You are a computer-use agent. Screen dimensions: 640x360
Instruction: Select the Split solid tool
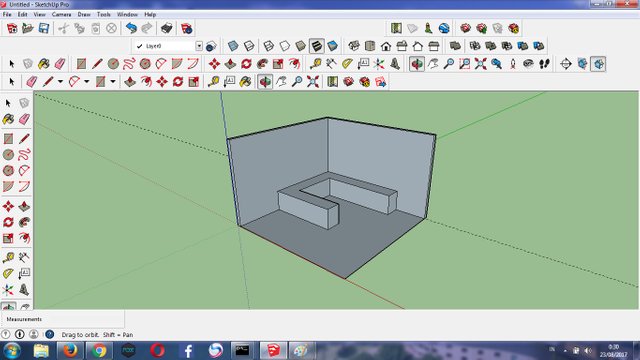pyautogui.click(x=538, y=46)
